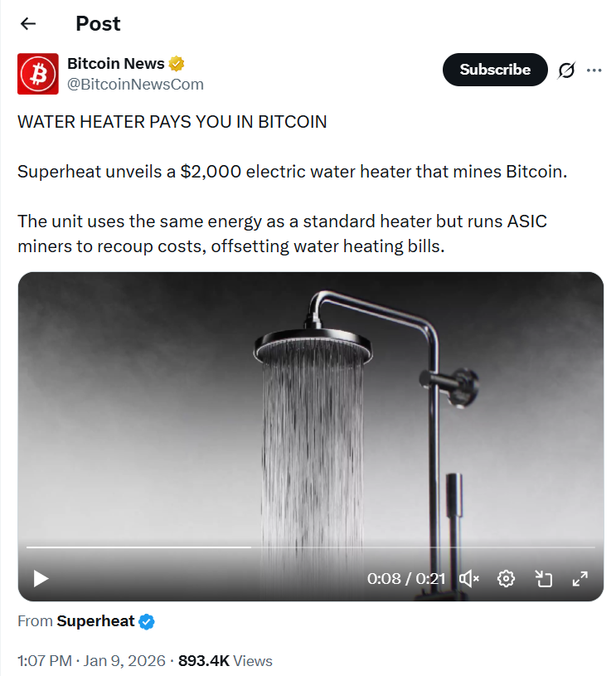Toggle picture-in-picture mode for video
Viewport: 616px width, 676px height.
coord(543,578)
